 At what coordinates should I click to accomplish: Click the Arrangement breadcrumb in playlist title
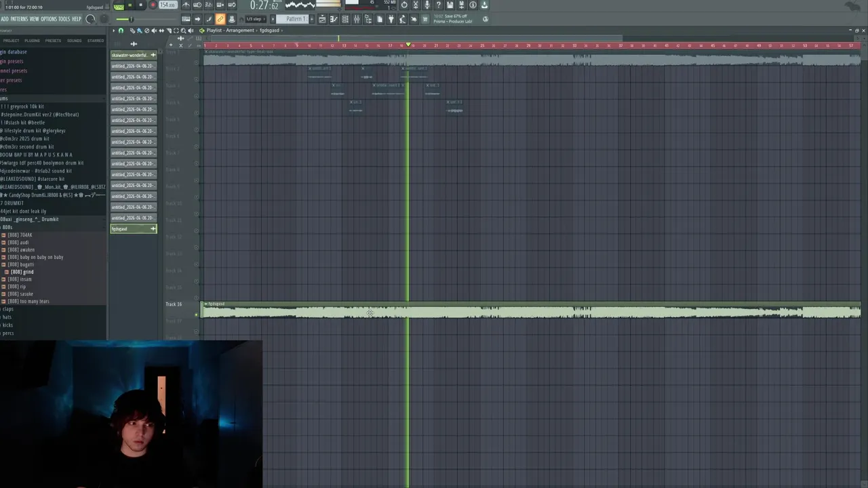pos(240,30)
